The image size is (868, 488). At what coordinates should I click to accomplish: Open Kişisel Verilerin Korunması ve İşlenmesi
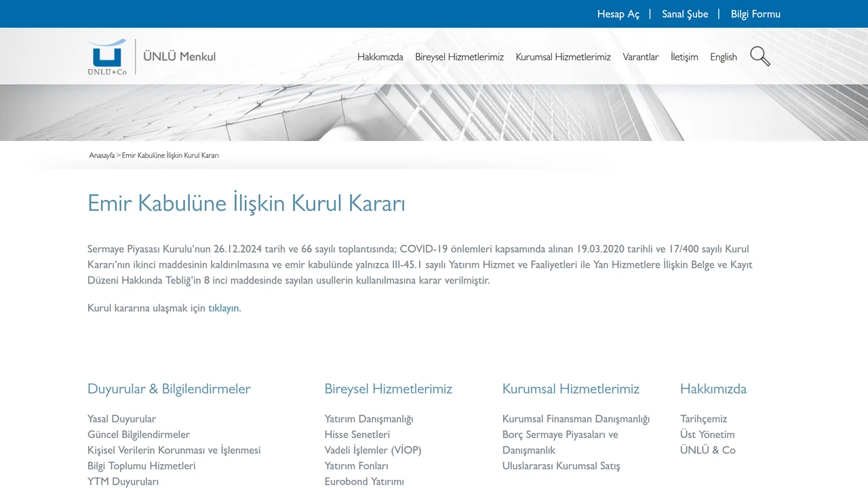(x=174, y=450)
